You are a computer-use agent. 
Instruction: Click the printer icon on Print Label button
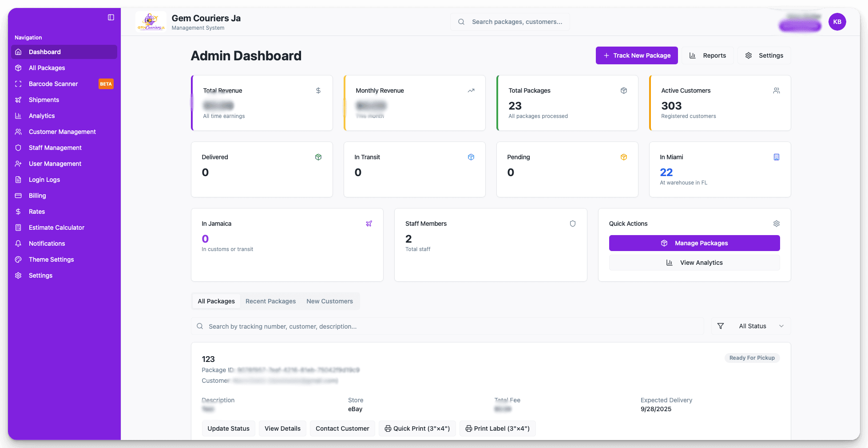[x=468, y=428]
